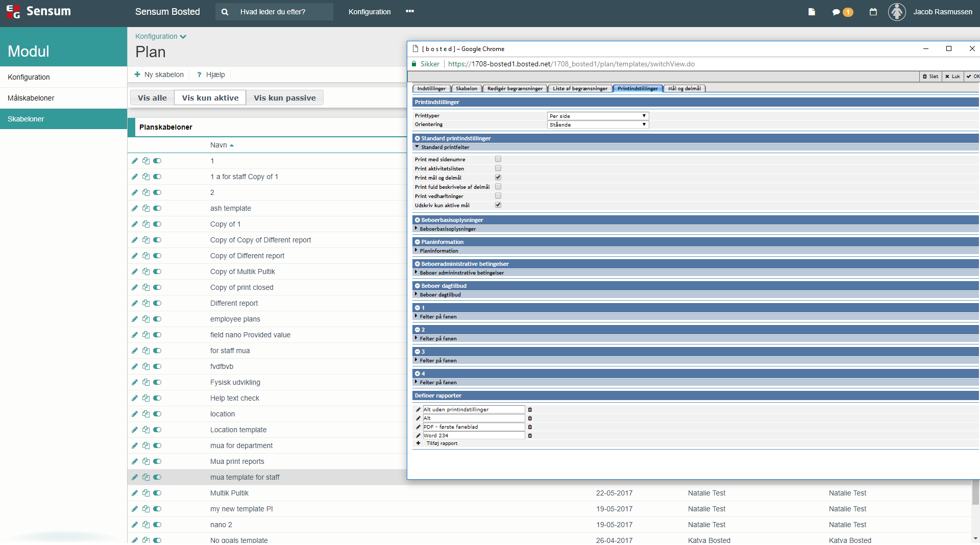Edit 'PDF - første faneblad' report with pencil icon
Image resolution: width=980 pixels, height=545 pixels.
[418, 427]
